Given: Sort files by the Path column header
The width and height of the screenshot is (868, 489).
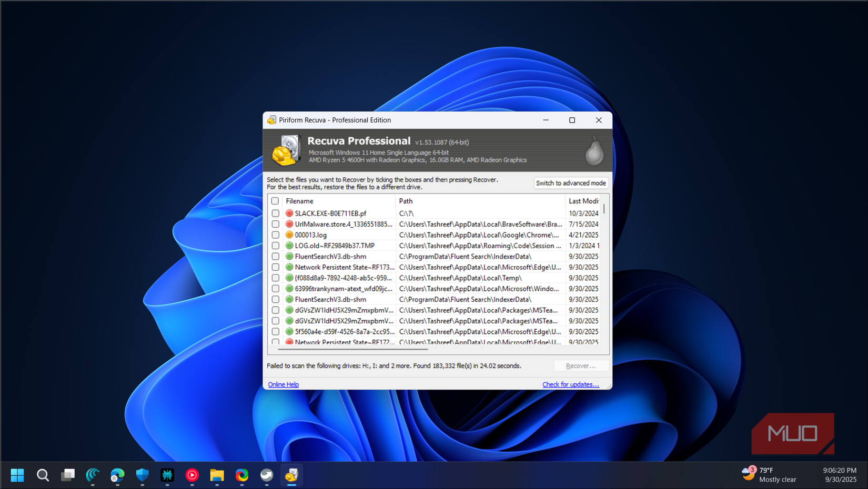Looking at the screenshot, I should coord(406,201).
